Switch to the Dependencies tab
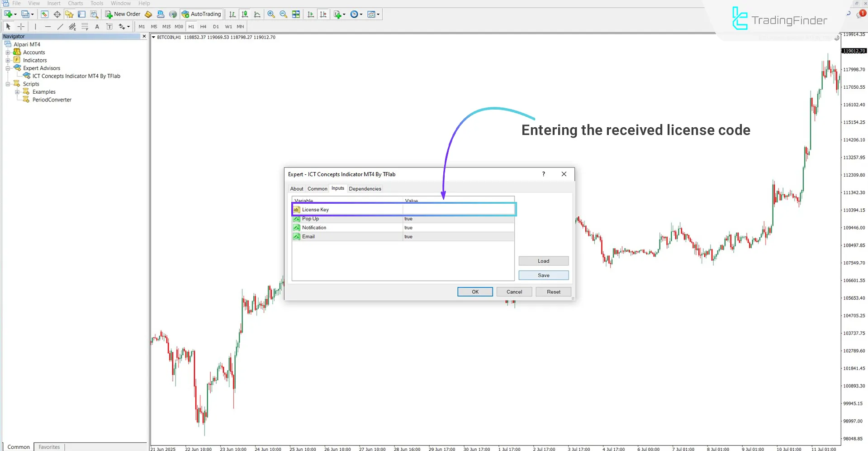 (365, 189)
